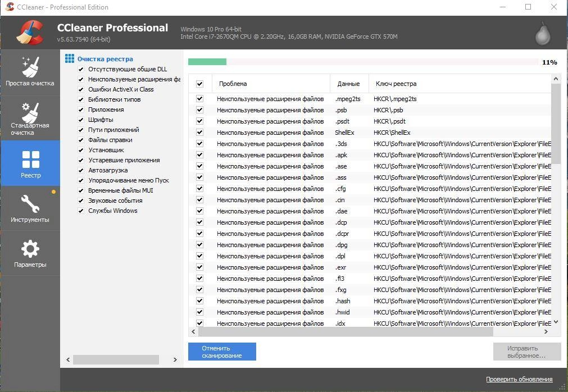Click the Установщик category label
The image size is (568, 392).
106,150
